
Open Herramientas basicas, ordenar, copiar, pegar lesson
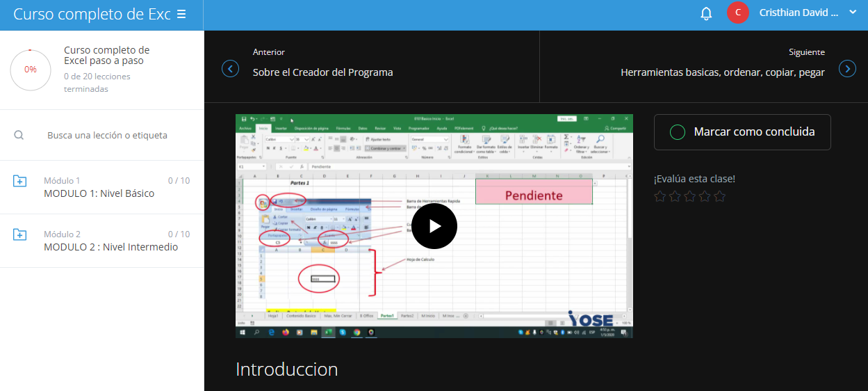pos(722,72)
